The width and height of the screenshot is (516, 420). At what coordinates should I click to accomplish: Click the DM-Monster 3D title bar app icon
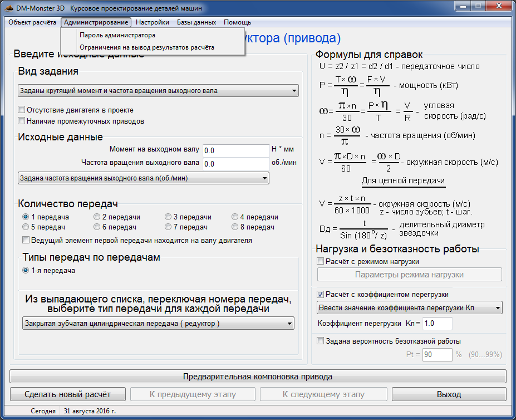[x=8, y=8]
